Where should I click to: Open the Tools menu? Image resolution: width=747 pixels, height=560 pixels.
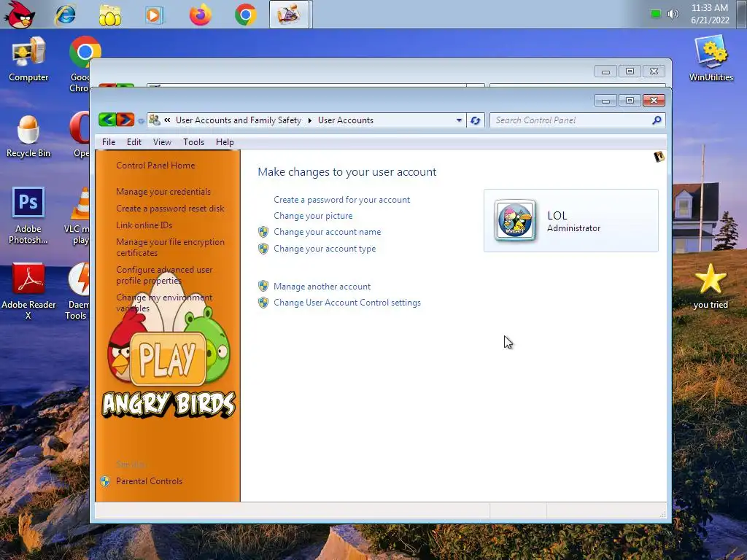pos(193,142)
